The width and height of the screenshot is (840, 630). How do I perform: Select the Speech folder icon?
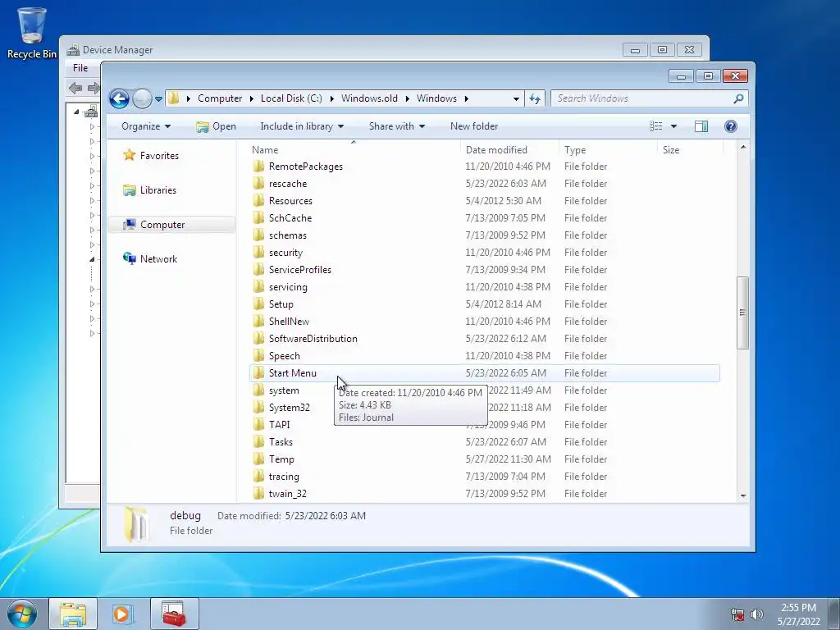258,355
